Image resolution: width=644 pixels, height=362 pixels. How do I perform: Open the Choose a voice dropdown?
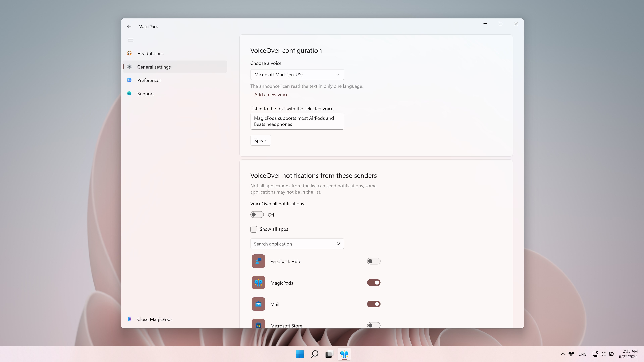pyautogui.click(x=297, y=74)
